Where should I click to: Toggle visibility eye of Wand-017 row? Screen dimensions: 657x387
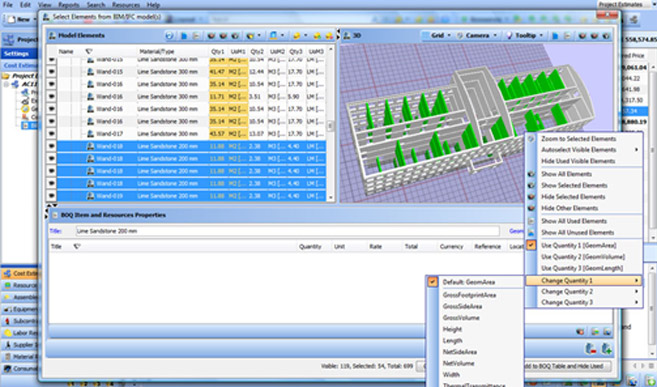(x=51, y=134)
